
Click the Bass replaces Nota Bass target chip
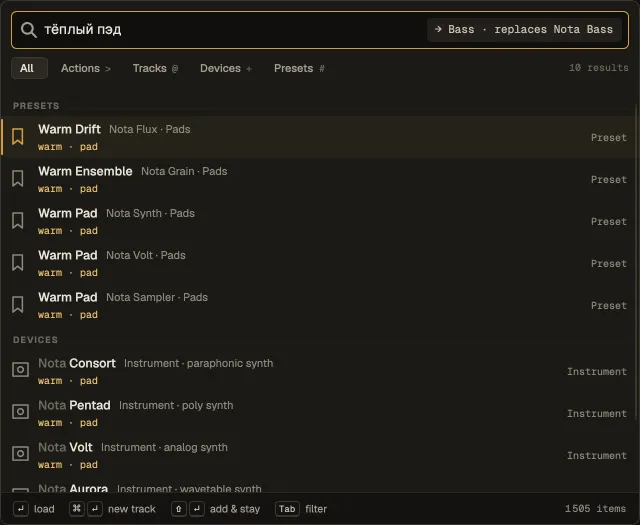pos(524,30)
